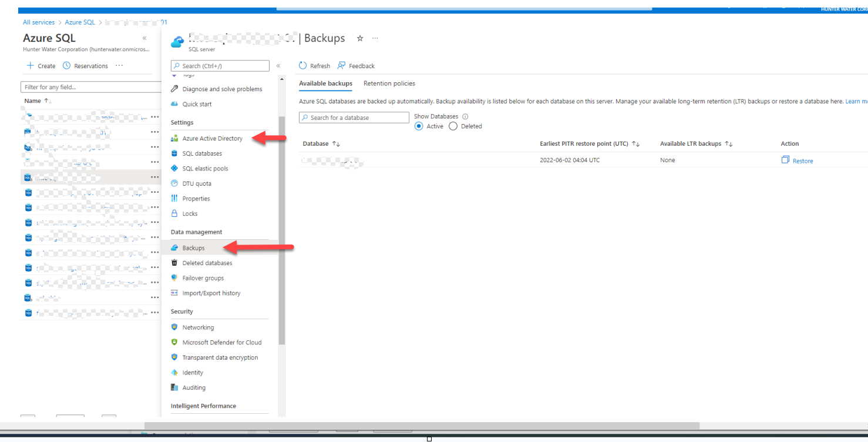868x442 pixels.
Task: View Import/Export history
Action: pyautogui.click(x=211, y=293)
